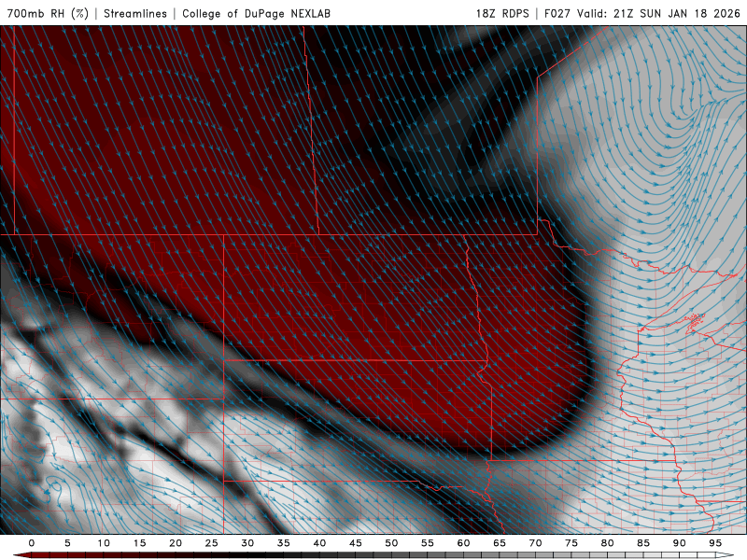Click the colorbar value label '0'
This screenshot has height=560, width=747.
(x=32, y=543)
